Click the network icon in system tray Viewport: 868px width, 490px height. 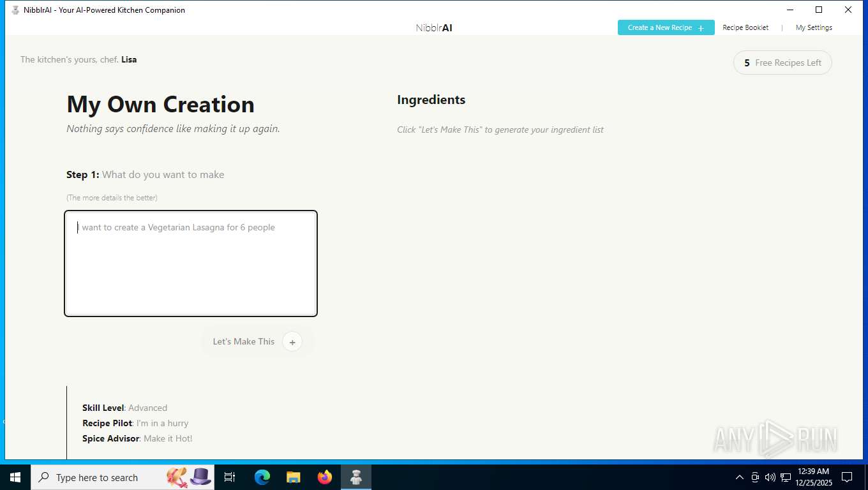(786, 477)
